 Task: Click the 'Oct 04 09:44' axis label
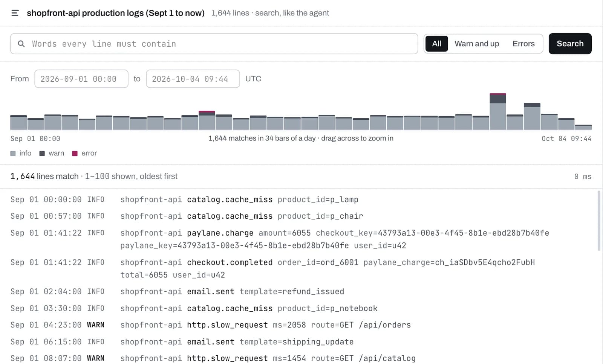[566, 139]
